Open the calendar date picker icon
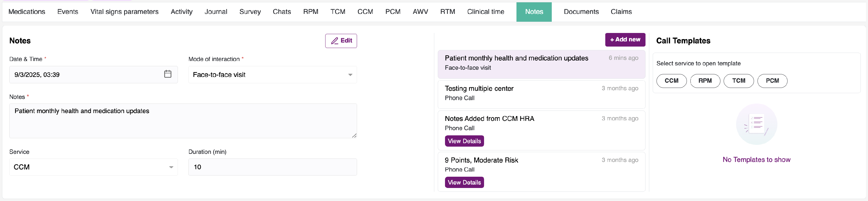 pos(168,74)
